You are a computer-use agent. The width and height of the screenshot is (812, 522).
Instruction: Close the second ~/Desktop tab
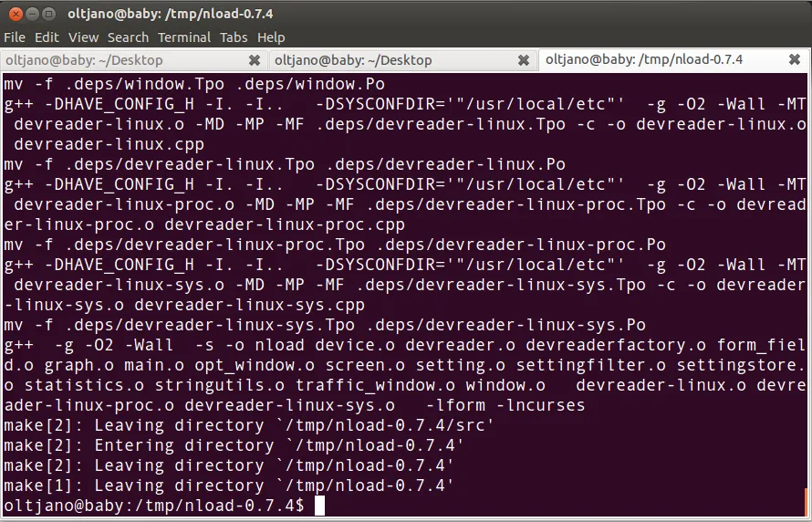[x=524, y=60]
